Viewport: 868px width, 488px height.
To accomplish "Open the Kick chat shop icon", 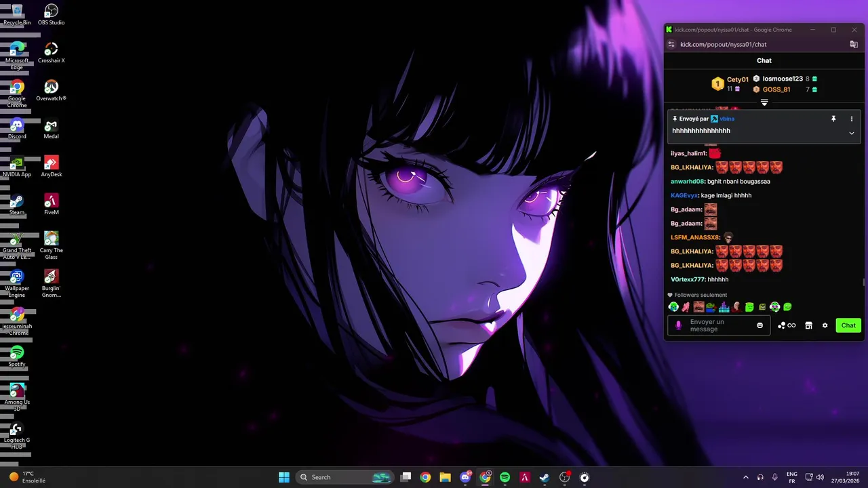I will pyautogui.click(x=808, y=325).
